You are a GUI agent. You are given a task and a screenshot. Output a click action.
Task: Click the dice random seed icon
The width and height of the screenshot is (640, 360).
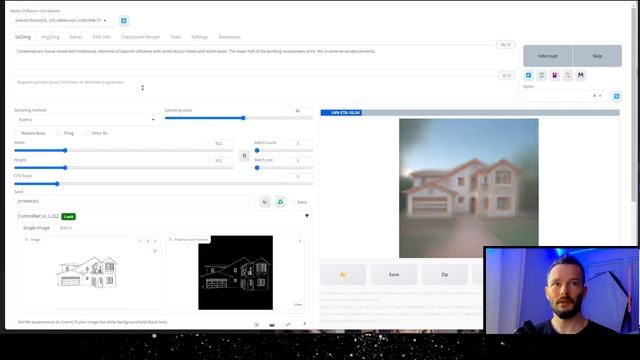[x=265, y=202]
